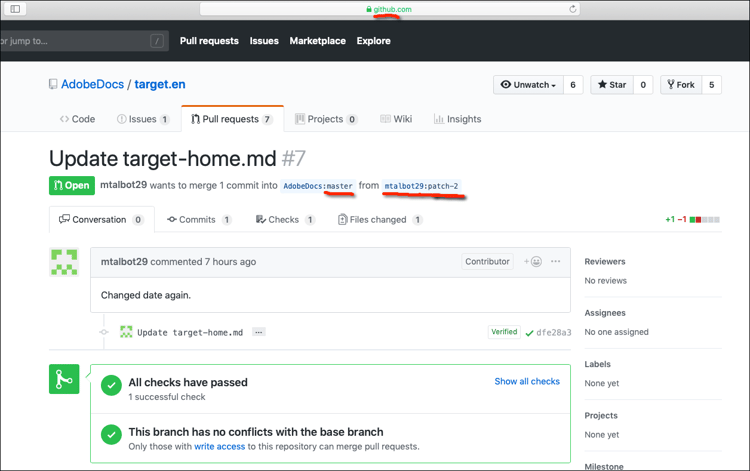Image resolution: width=750 pixels, height=471 pixels.
Task: Click the github.com address bar
Action: click(x=389, y=9)
